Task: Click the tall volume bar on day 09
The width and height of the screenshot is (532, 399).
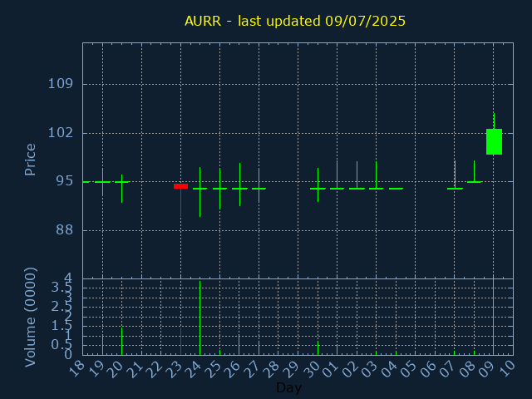Action: point(493,317)
